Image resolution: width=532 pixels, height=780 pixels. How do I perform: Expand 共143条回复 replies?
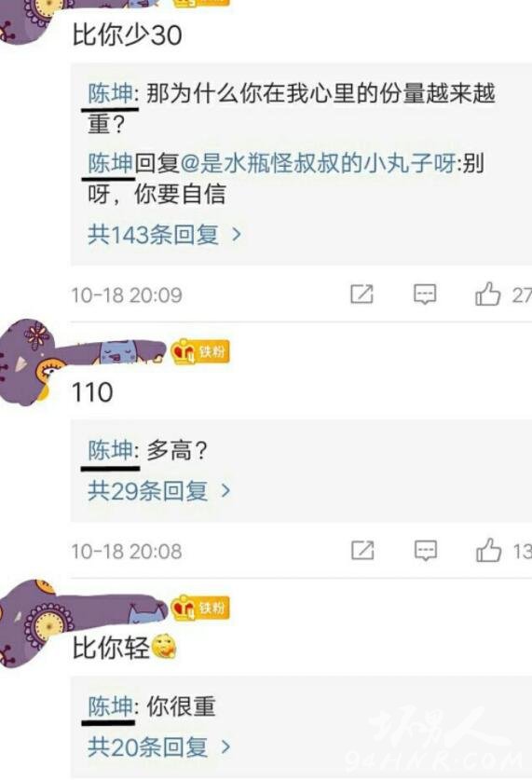pyautogui.click(x=165, y=234)
